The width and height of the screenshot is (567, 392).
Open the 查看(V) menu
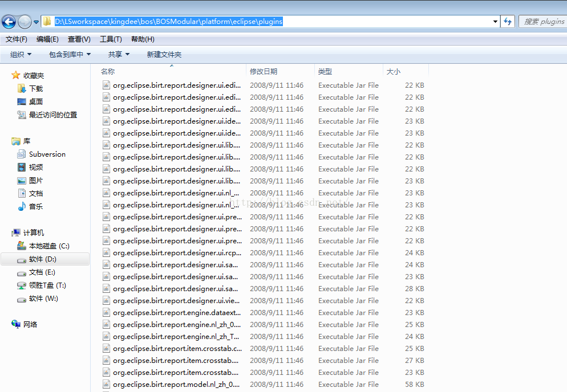tap(79, 39)
